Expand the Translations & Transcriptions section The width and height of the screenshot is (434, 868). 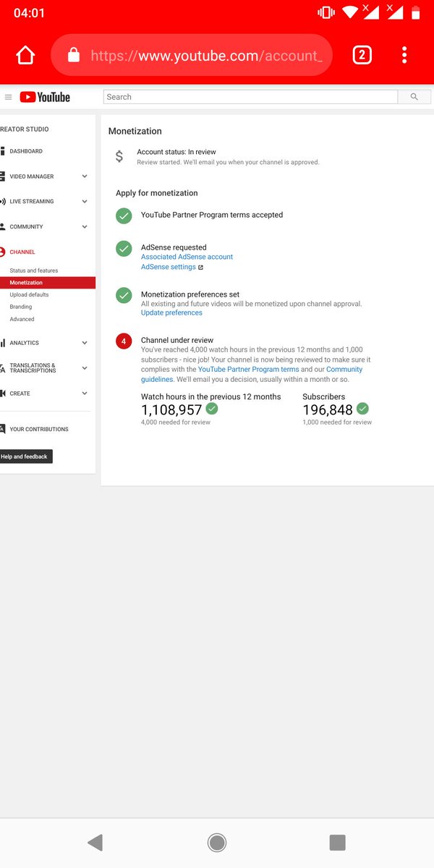85,368
